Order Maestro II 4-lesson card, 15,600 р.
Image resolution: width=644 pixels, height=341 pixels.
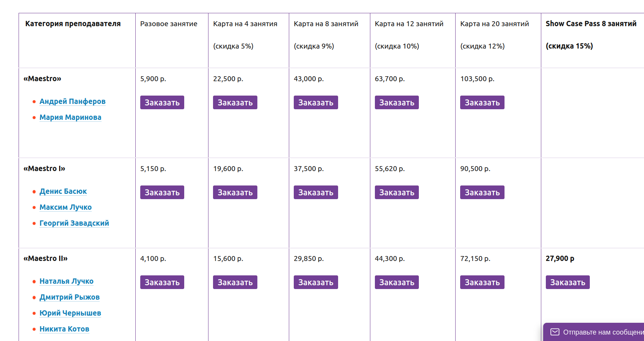235,282
